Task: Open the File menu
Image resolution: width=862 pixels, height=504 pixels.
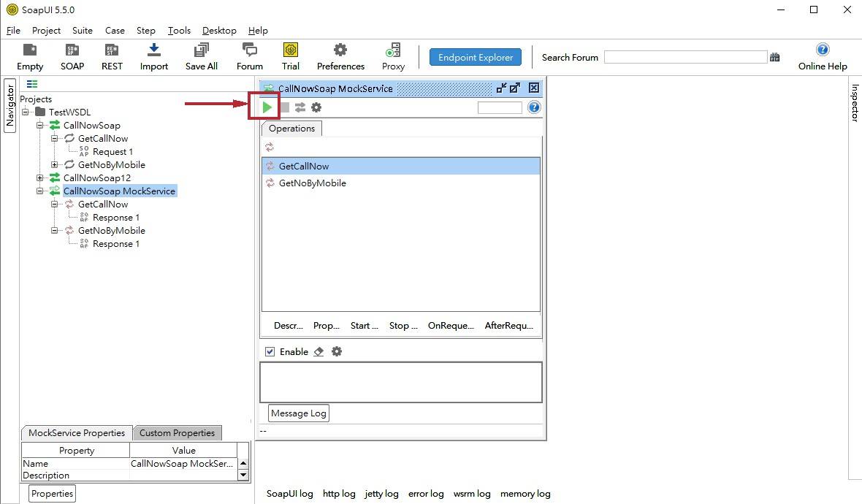Action: coord(13,30)
